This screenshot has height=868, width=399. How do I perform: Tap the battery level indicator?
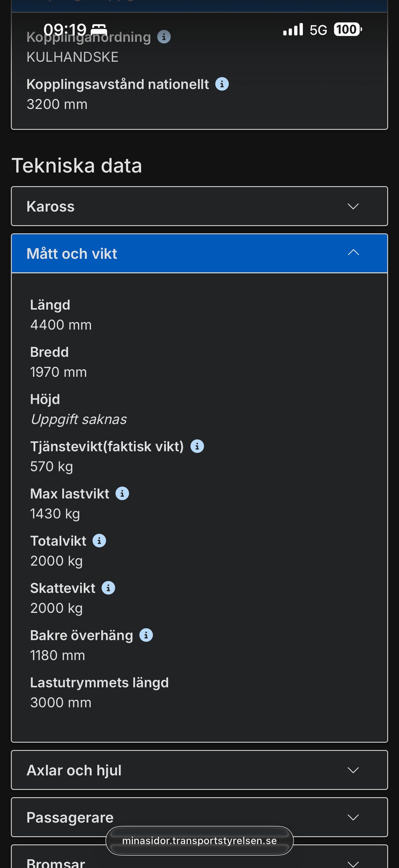(347, 29)
